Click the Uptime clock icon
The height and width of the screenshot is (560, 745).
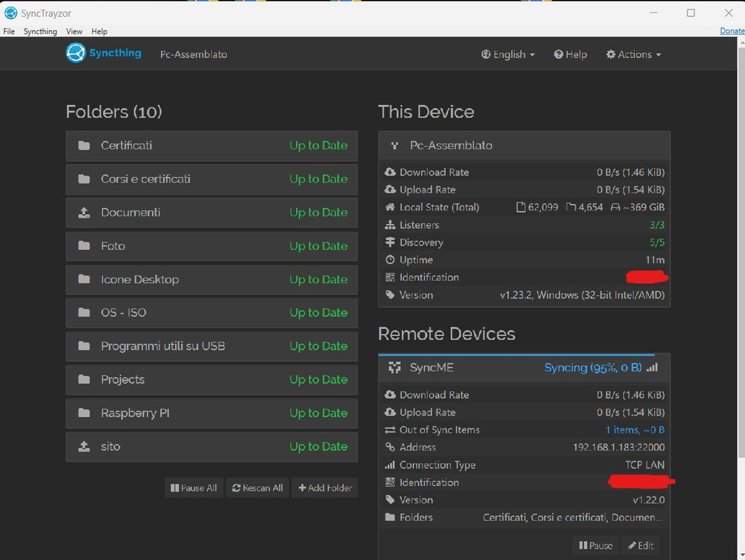point(390,260)
